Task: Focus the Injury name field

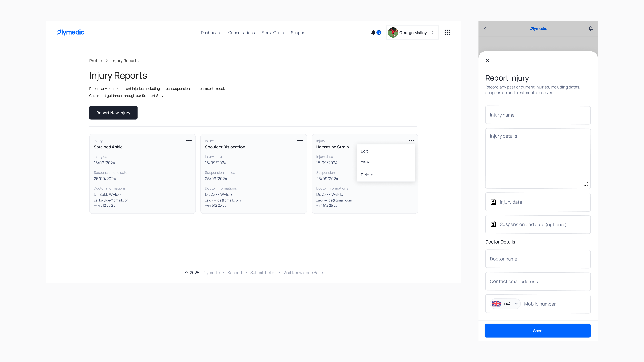Action: (x=538, y=115)
